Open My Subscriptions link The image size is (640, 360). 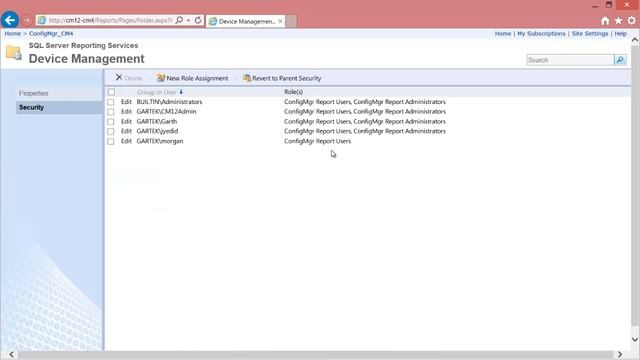(541, 33)
